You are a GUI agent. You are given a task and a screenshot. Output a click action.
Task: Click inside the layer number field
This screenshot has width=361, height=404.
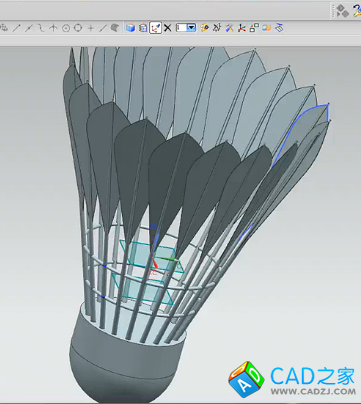tap(181, 28)
